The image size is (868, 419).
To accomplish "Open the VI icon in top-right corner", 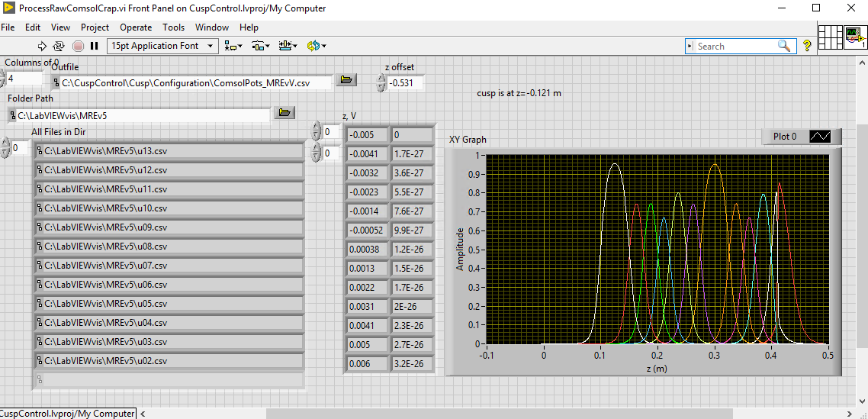I will tap(854, 36).
